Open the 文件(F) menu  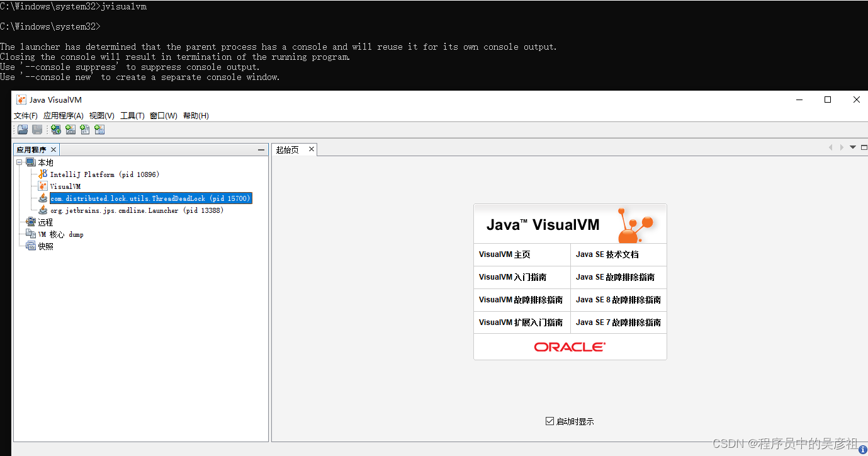26,115
